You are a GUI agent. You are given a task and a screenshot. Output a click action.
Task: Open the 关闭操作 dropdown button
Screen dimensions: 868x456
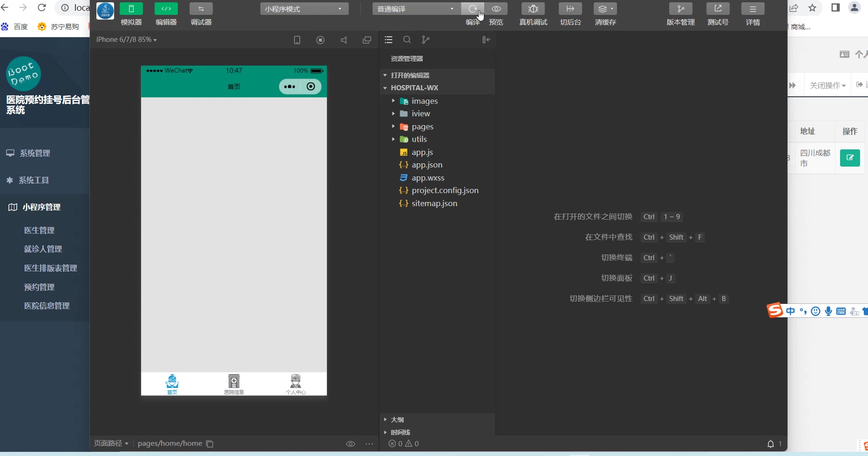point(827,86)
